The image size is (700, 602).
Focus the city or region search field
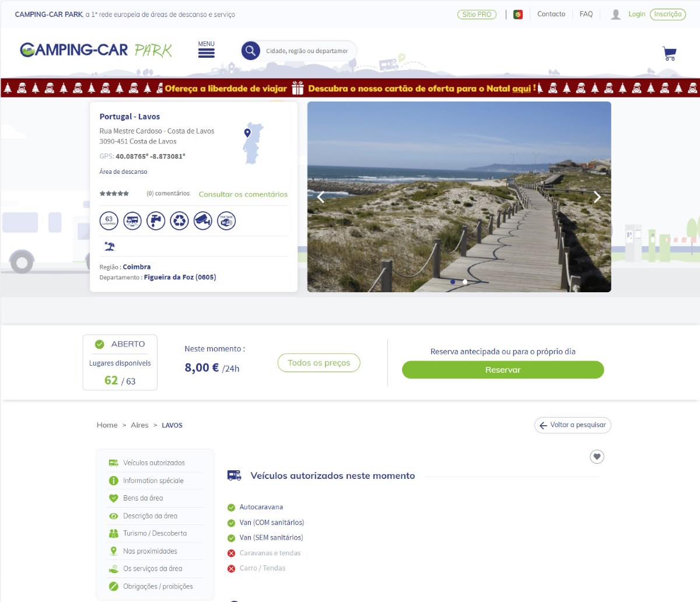(307, 51)
